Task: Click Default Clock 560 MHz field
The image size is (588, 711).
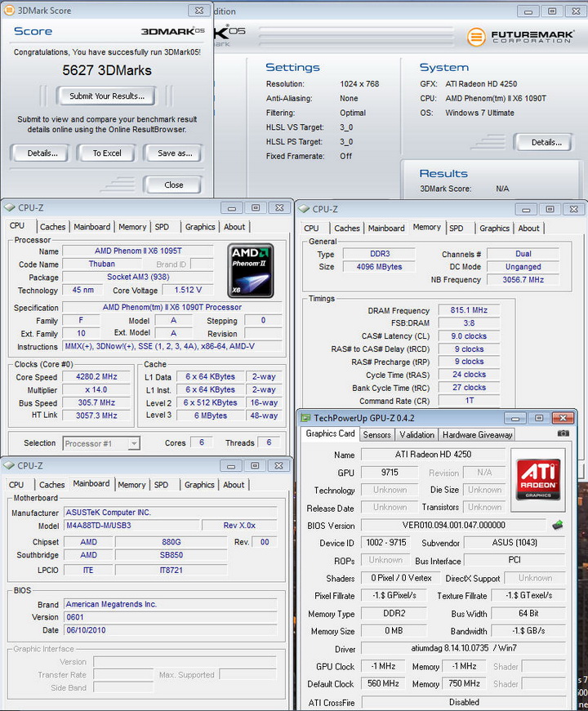Action: [x=383, y=683]
